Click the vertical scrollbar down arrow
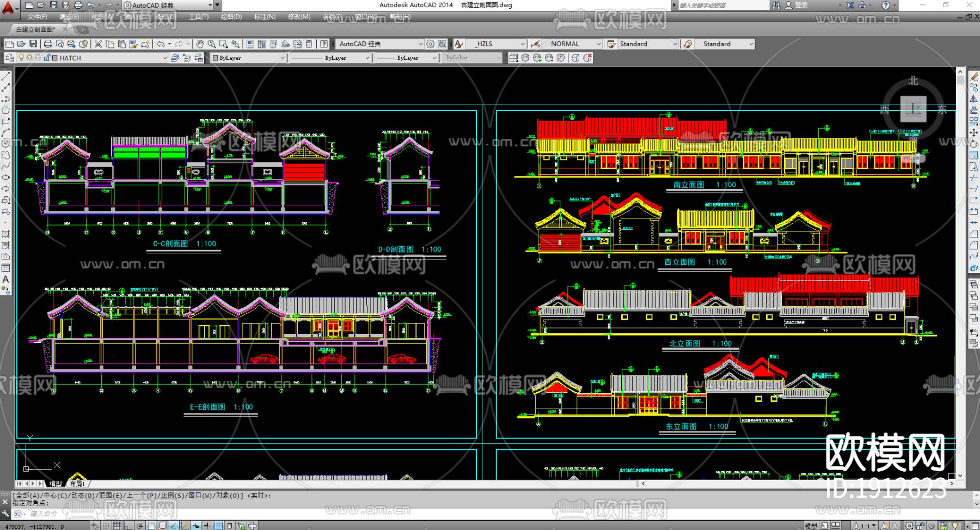 [960, 476]
